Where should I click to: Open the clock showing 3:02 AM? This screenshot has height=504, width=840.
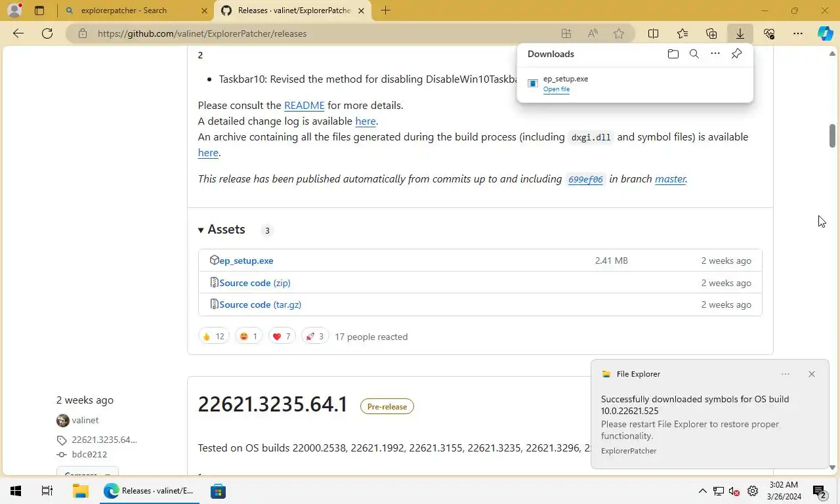(784, 491)
